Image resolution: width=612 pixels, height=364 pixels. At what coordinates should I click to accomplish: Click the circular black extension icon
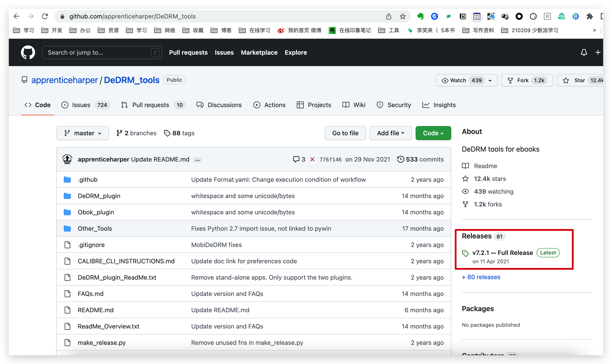[x=519, y=16]
